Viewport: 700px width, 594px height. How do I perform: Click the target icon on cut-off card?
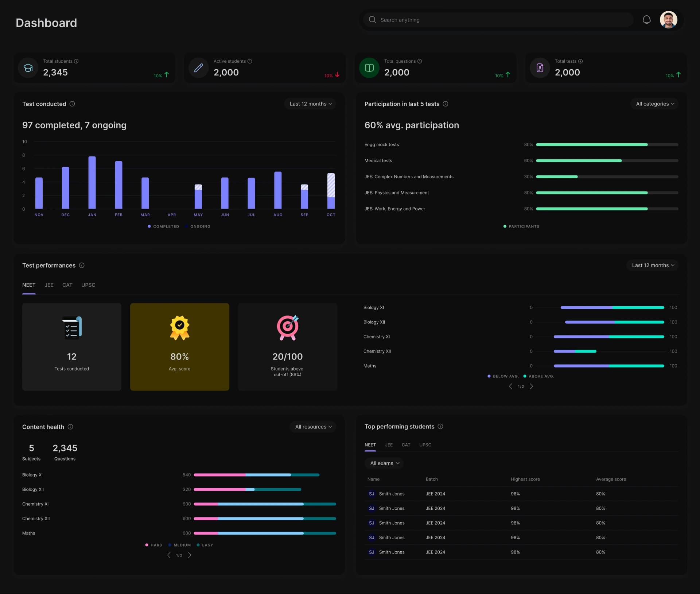(x=288, y=328)
